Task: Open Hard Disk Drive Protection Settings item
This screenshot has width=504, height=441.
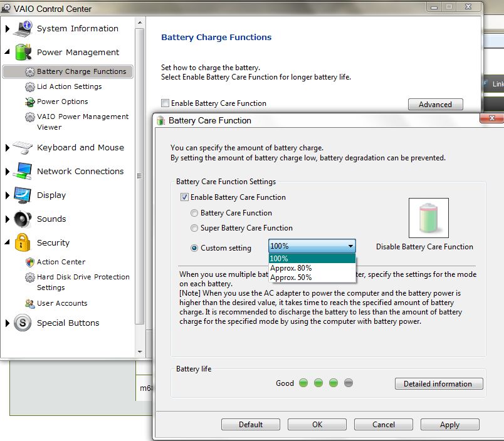Action: pos(83,283)
